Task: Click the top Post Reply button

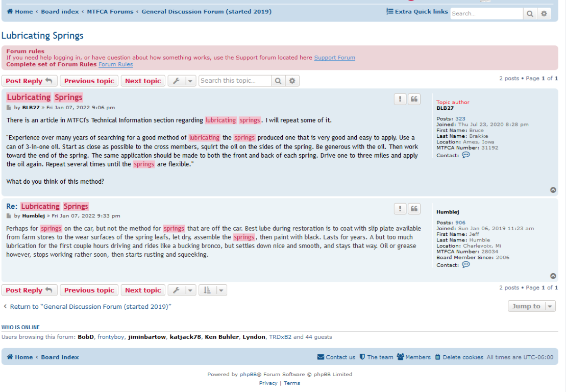Action: pyautogui.click(x=29, y=81)
